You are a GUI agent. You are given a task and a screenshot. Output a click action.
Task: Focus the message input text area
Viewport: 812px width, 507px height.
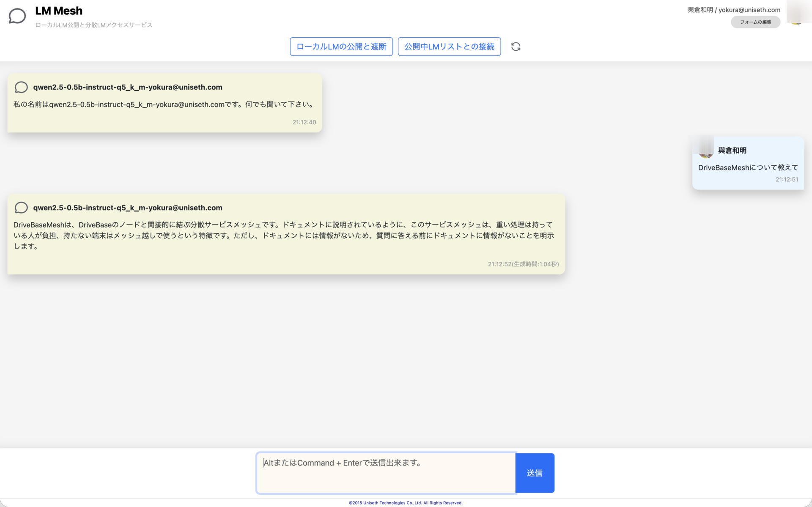click(386, 473)
